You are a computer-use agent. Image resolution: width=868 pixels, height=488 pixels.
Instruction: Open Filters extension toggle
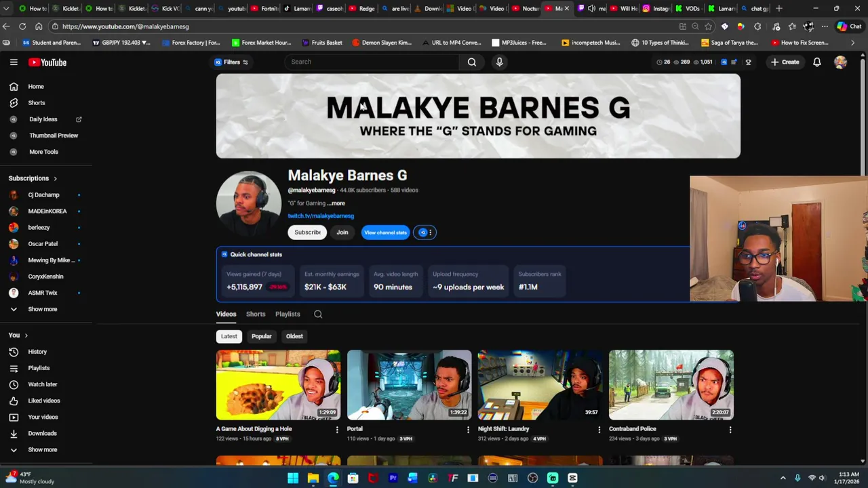coord(232,62)
